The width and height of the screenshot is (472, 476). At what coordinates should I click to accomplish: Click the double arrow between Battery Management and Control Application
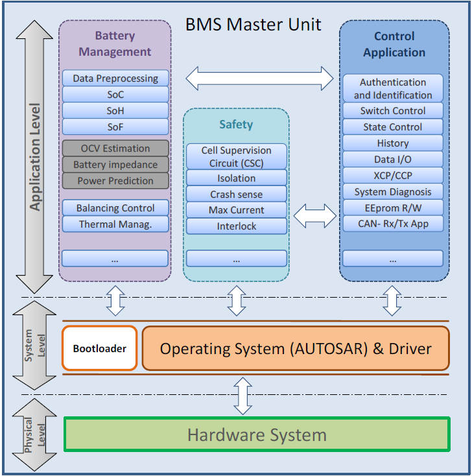pos(259,78)
